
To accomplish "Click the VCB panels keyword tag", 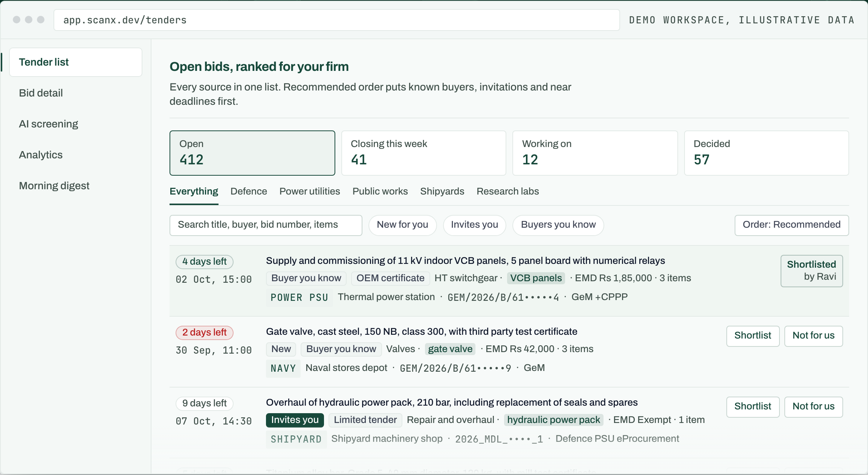I will [x=536, y=278].
